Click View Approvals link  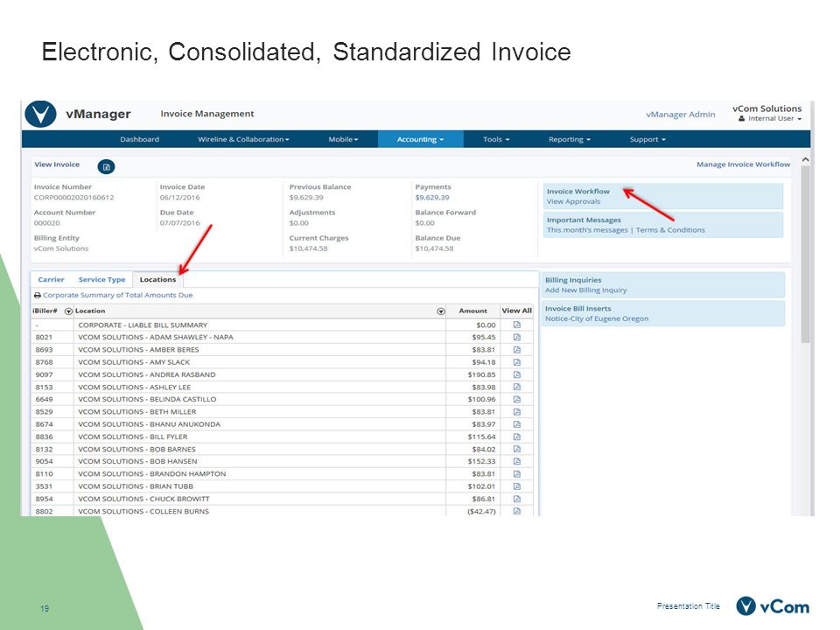click(573, 201)
